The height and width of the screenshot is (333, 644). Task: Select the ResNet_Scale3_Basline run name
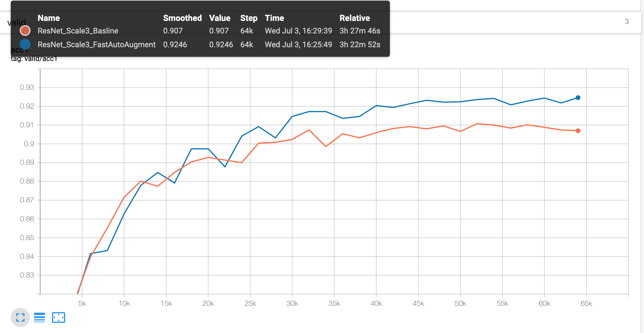(x=78, y=31)
